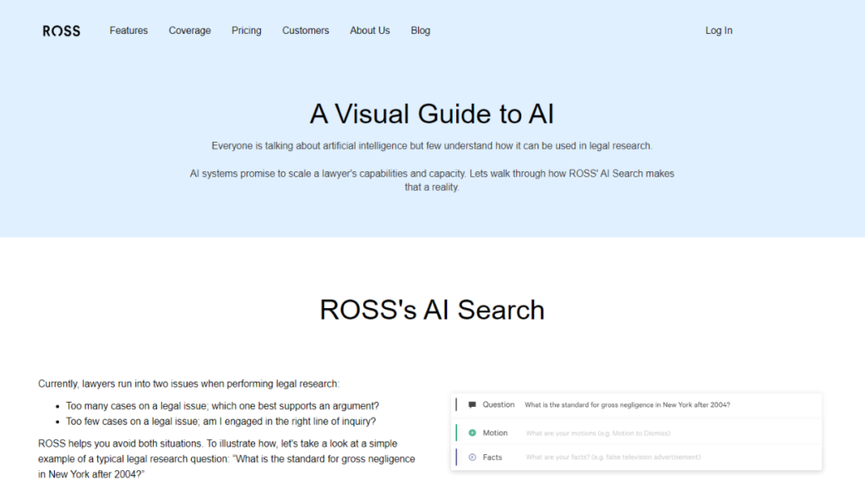Click the 'Question' label in the search panel
The height and width of the screenshot is (504, 865).
tap(498, 404)
